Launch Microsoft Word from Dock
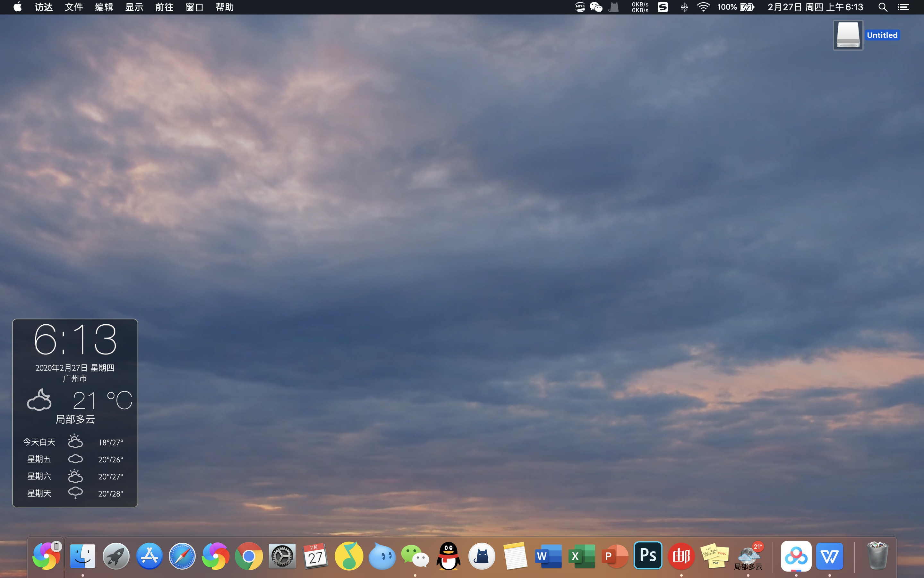 (x=548, y=556)
